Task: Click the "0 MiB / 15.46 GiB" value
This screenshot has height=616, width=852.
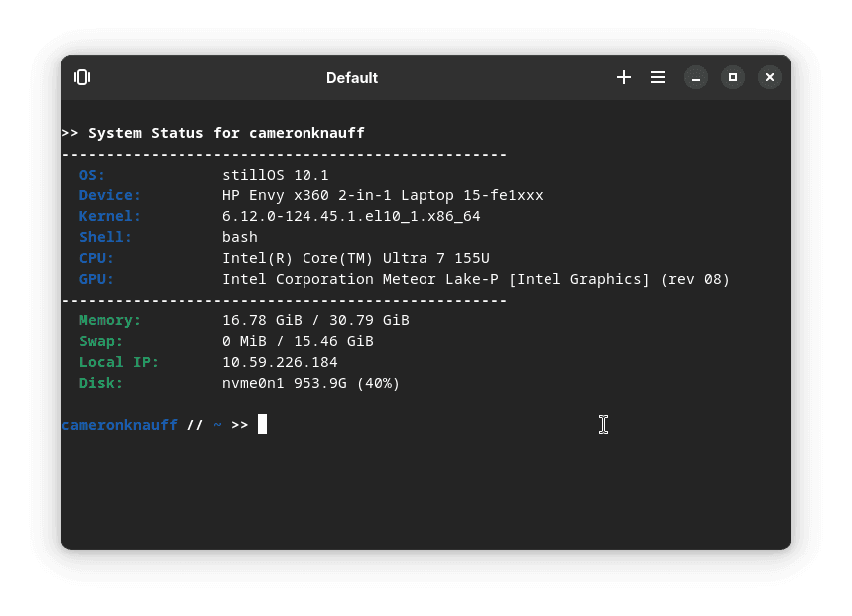Action: click(298, 341)
